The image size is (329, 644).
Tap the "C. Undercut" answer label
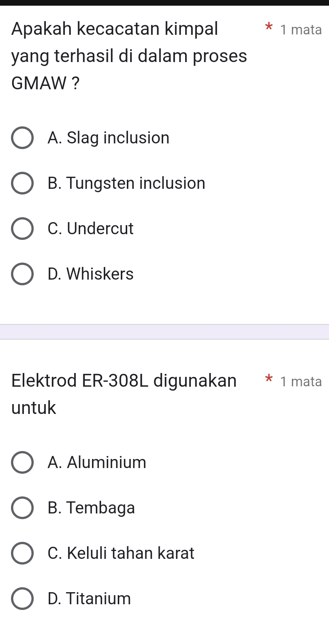coord(90,229)
